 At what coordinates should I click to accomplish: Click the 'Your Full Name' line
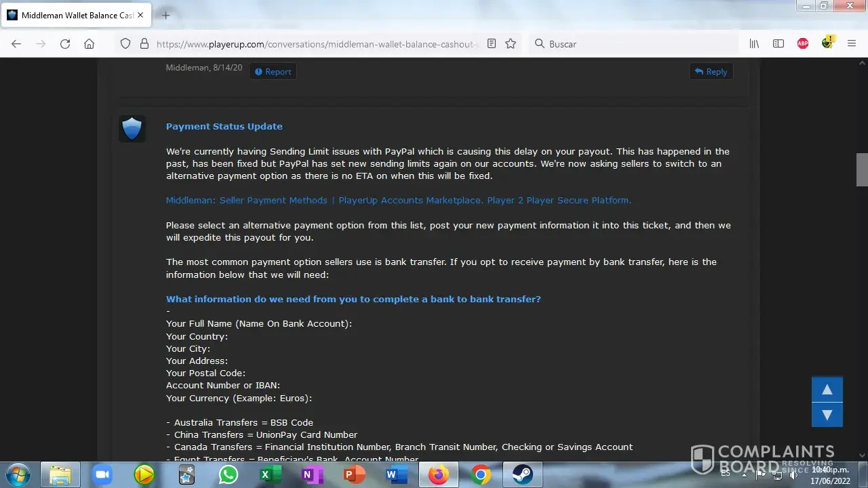(259, 324)
